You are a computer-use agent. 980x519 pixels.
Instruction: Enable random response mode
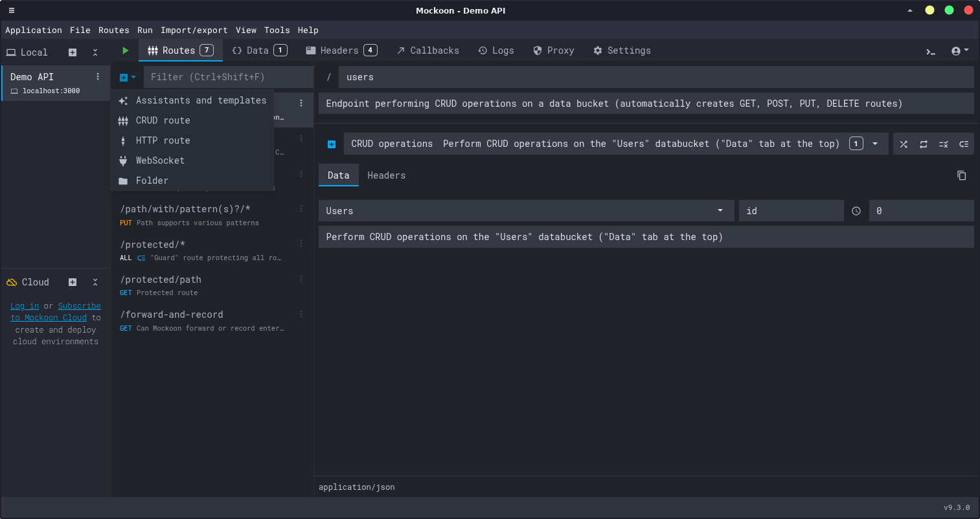pyautogui.click(x=904, y=144)
